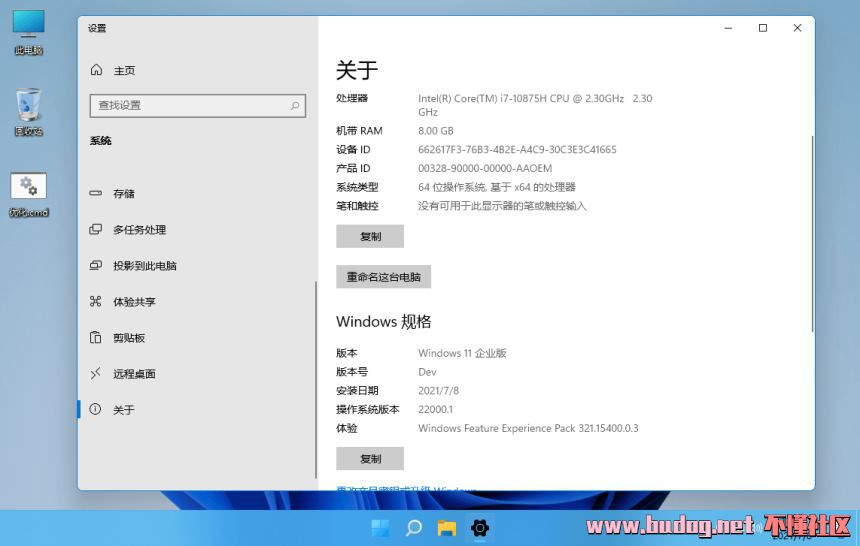Viewport: 860px width, 546px height.
Task: Open the taskbar search icon
Action: coord(413,527)
